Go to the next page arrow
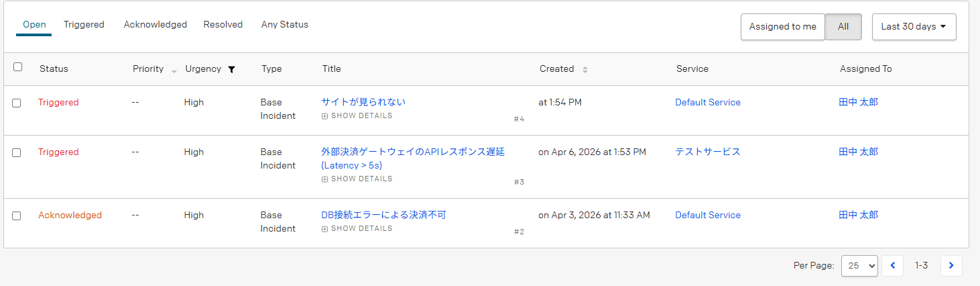Viewport: 980px width, 286px height. point(951,266)
